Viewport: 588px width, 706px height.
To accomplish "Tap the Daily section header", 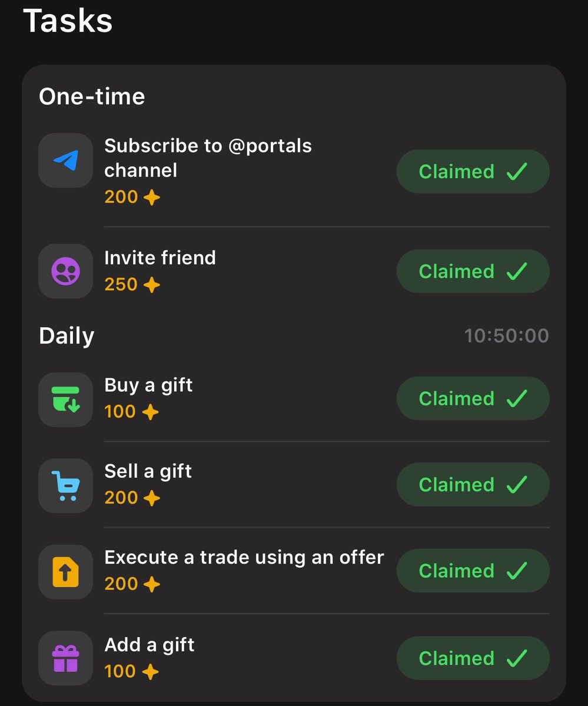I will tap(67, 336).
